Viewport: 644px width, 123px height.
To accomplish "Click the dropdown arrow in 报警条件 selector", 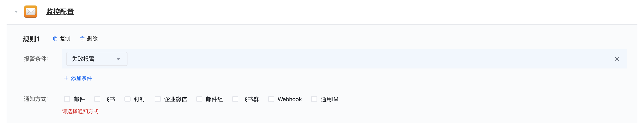I will (118, 59).
